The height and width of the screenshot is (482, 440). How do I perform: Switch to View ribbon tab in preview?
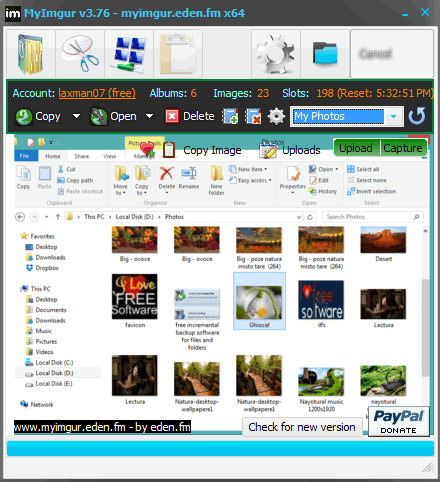110,156
